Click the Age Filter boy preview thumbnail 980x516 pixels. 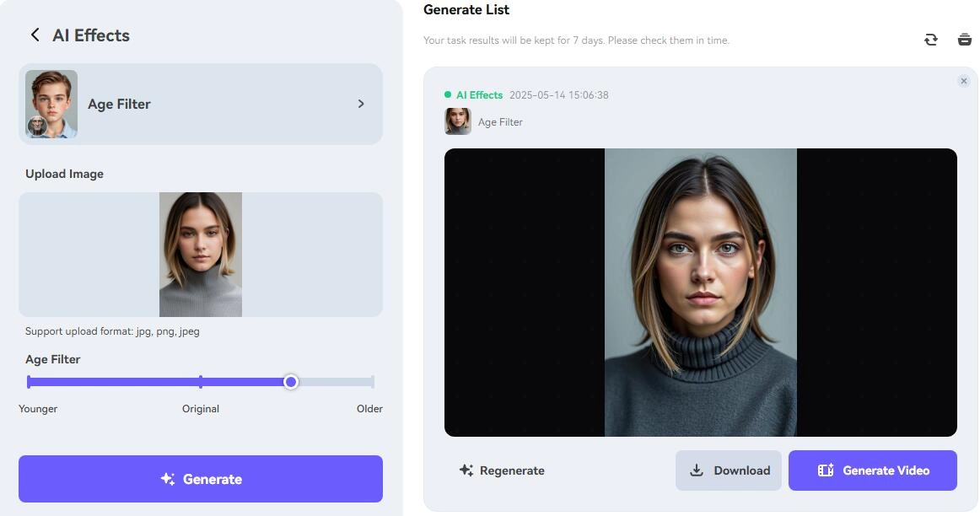click(51, 104)
